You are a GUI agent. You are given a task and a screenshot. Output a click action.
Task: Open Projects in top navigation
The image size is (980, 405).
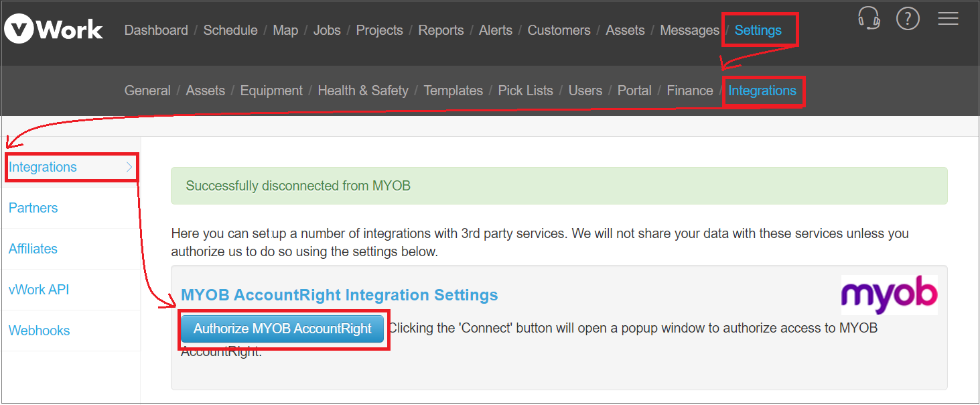click(x=379, y=30)
